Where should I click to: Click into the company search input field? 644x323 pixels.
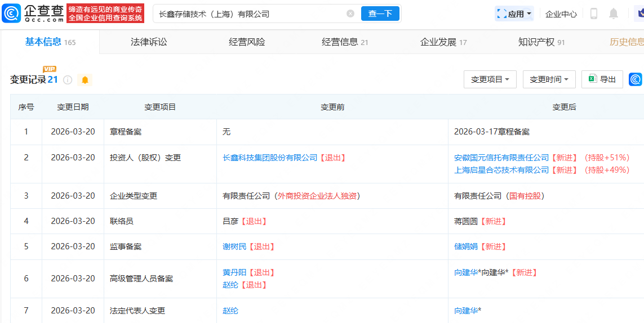click(248, 14)
